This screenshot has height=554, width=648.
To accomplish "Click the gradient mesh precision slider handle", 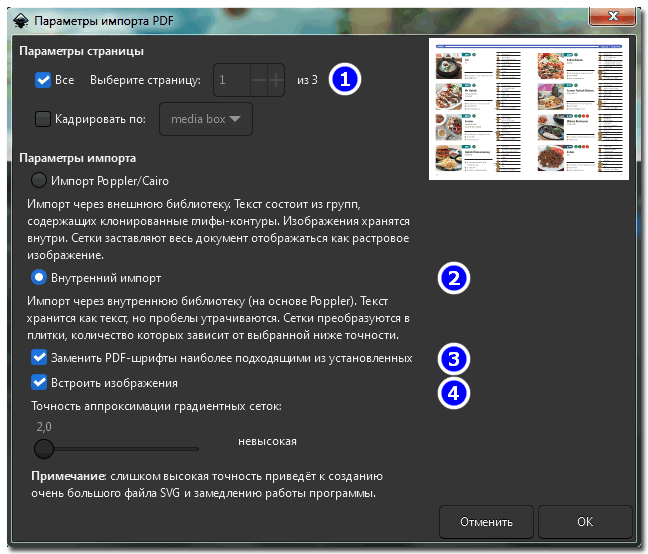I will pos(44,448).
